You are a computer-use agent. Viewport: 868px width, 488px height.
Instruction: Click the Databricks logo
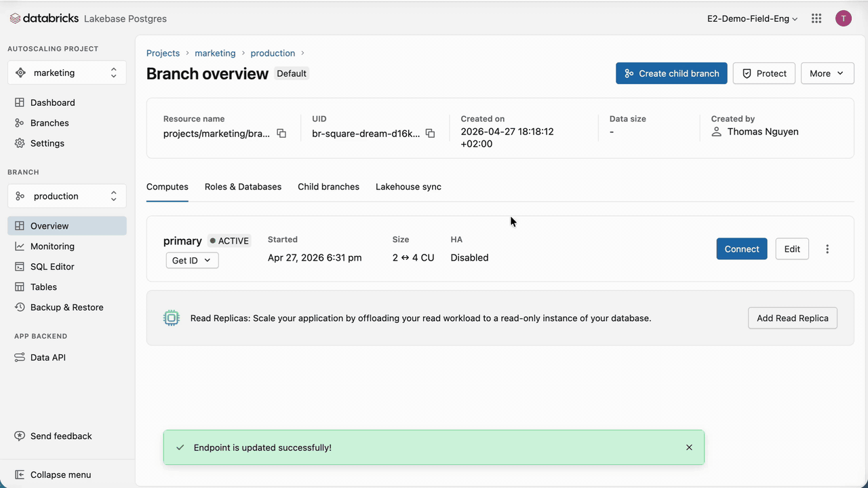(45, 18)
